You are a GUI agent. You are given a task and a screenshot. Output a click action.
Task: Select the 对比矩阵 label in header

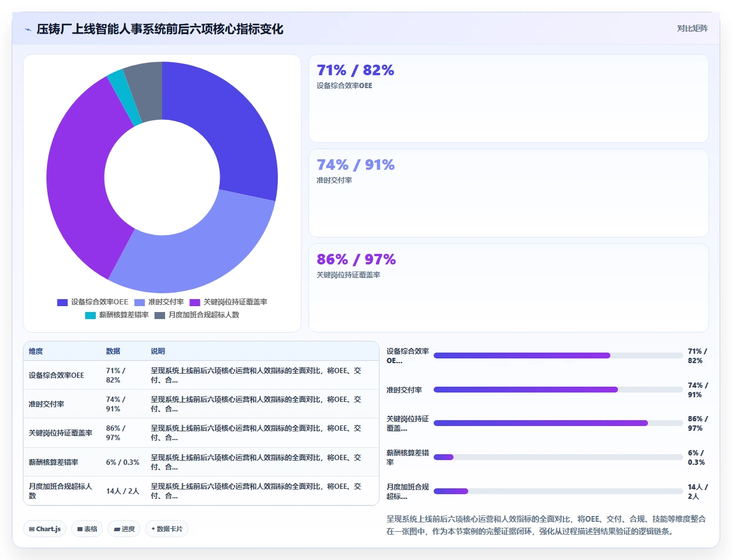tap(693, 28)
